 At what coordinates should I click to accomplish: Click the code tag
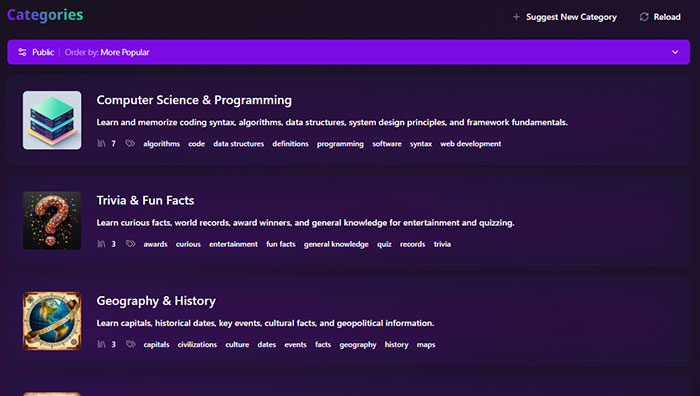[196, 144]
